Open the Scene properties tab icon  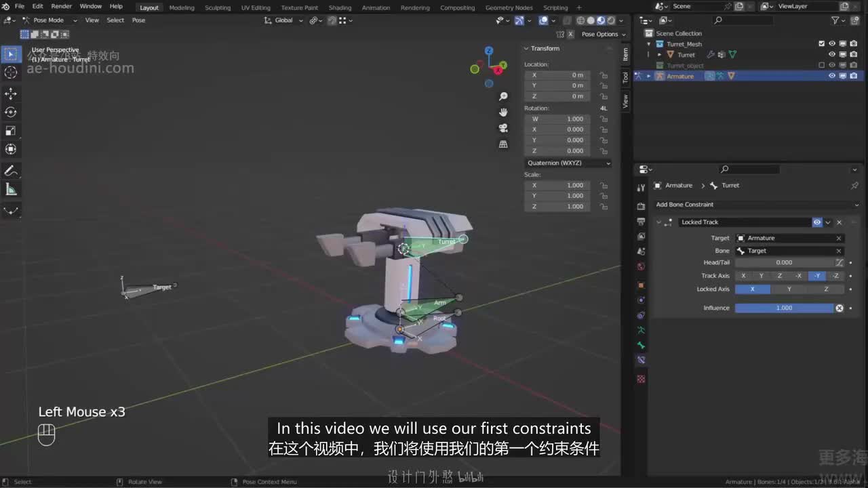point(641,251)
